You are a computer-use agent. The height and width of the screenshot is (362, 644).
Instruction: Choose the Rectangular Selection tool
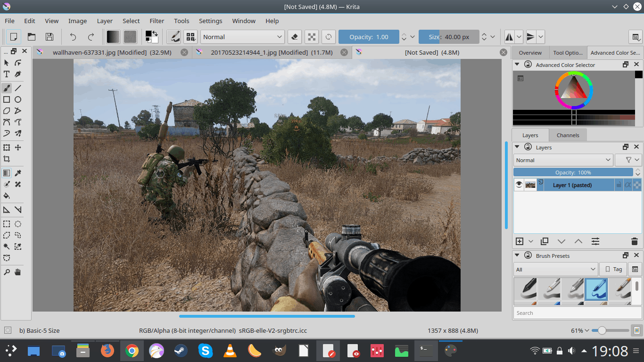7,224
